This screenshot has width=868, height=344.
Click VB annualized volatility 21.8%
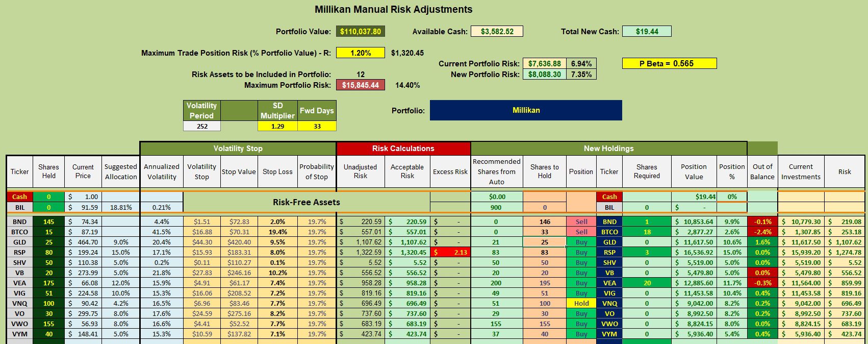pos(162,273)
